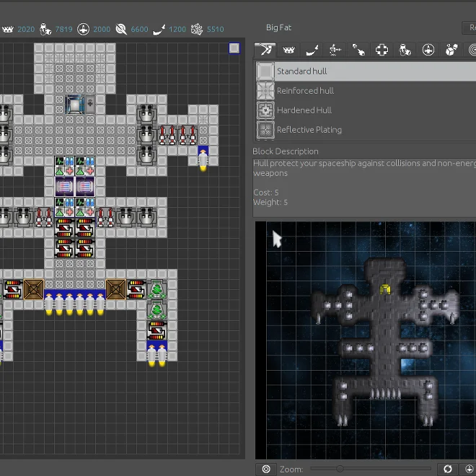
Task: Open the crew modules category icon
Action: click(x=405, y=50)
